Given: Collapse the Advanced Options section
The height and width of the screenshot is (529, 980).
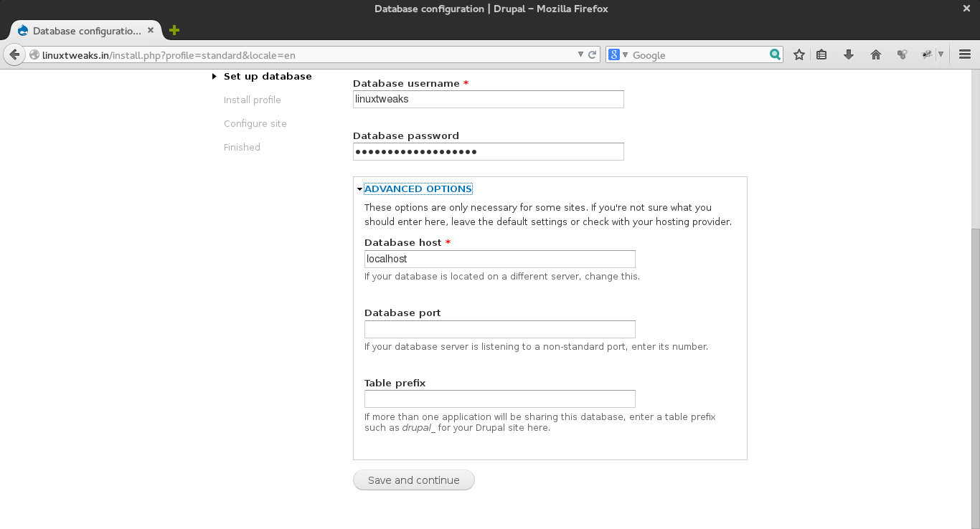Looking at the screenshot, I should click(418, 189).
